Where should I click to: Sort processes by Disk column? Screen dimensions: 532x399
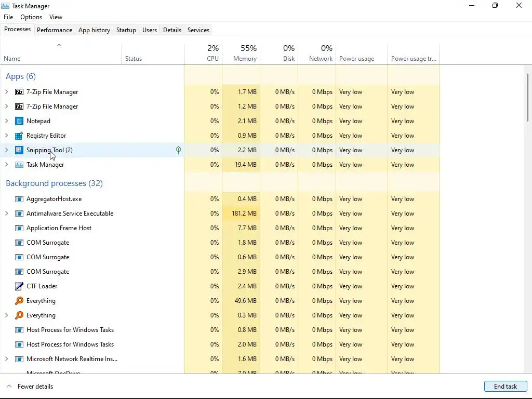click(279, 54)
